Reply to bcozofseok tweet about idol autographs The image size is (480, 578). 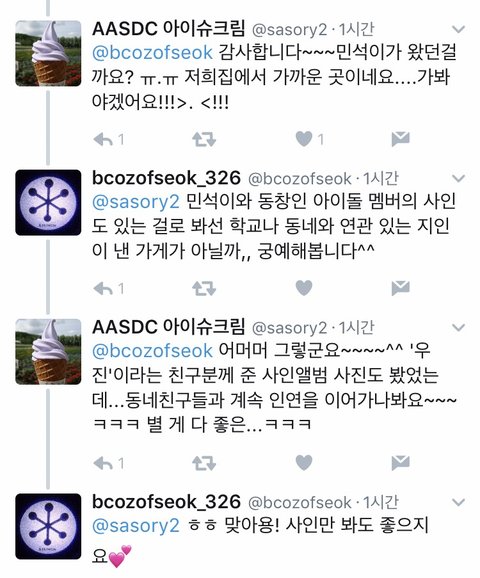103,288
